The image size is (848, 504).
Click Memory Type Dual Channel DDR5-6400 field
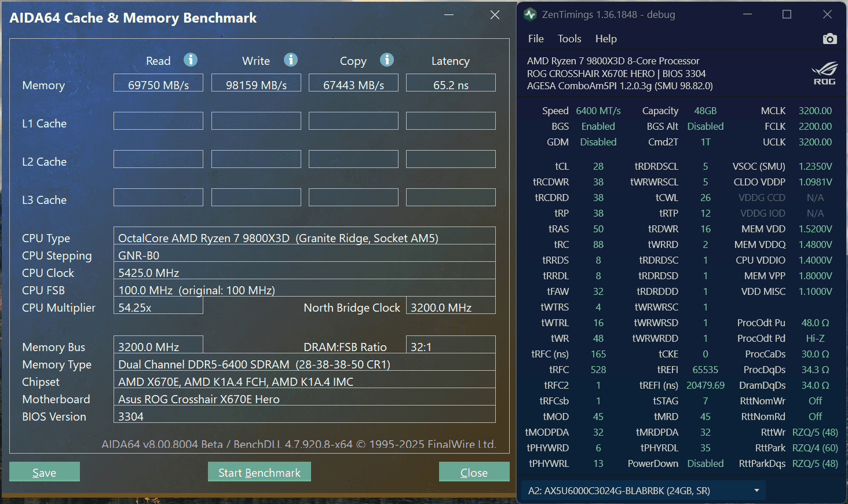pos(305,362)
